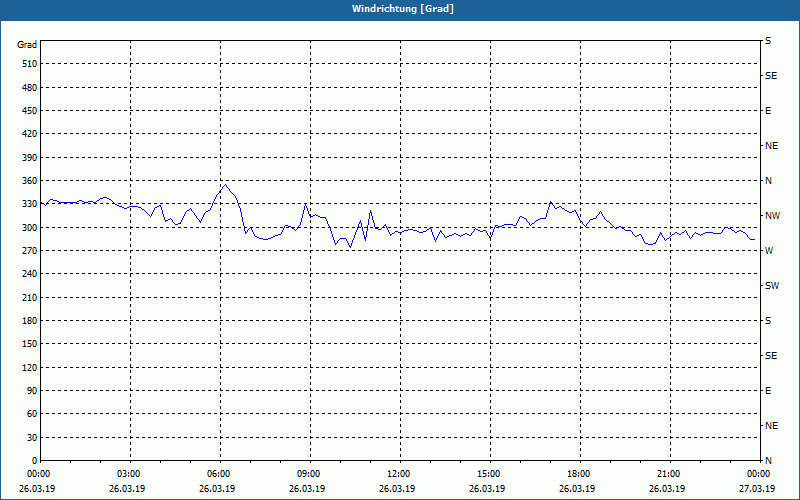Click the NW compass label
800x500 pixels.
[772, 216]
